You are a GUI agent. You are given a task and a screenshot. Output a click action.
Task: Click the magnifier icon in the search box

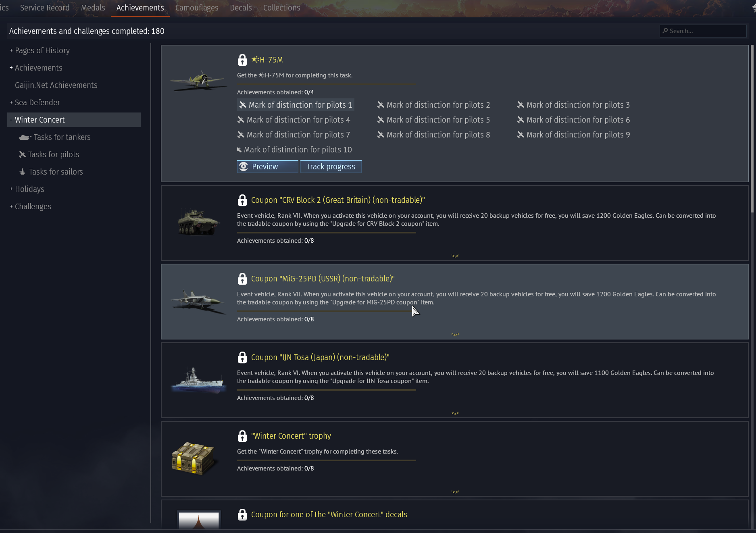(x=665, y=31)
